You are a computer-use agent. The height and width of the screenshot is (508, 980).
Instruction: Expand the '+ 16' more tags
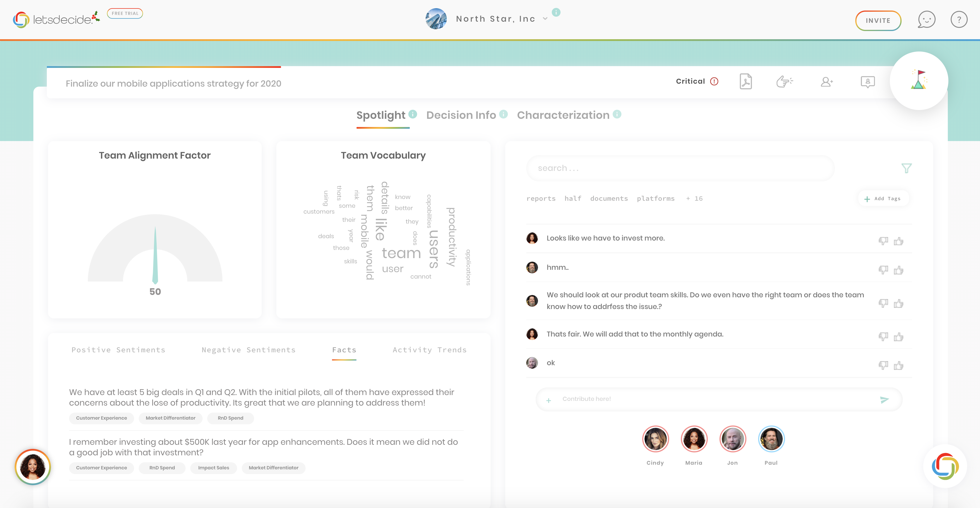694,198
